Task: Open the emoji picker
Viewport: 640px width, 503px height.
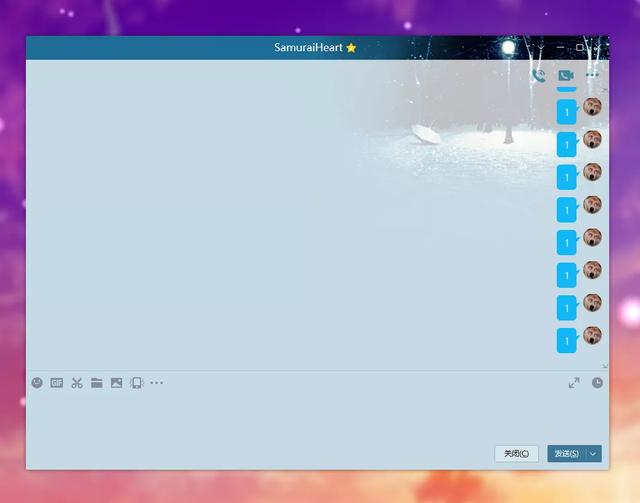Action: click(x=37, y=383)
